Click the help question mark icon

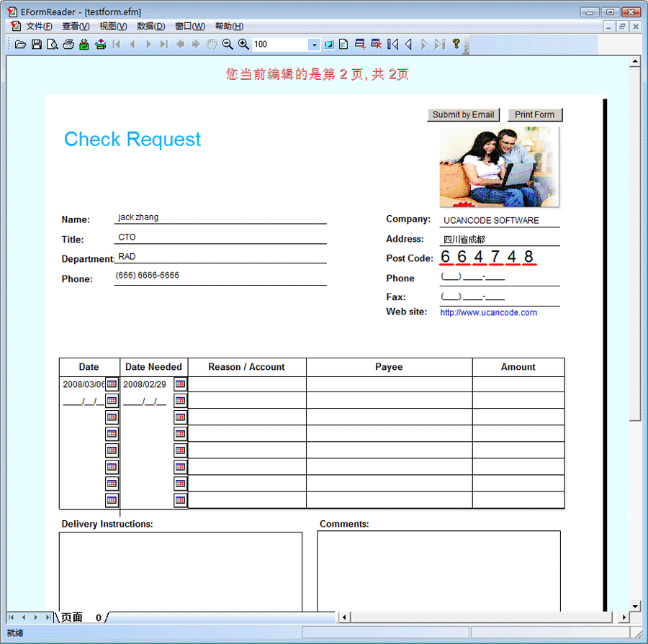point(456,45)
